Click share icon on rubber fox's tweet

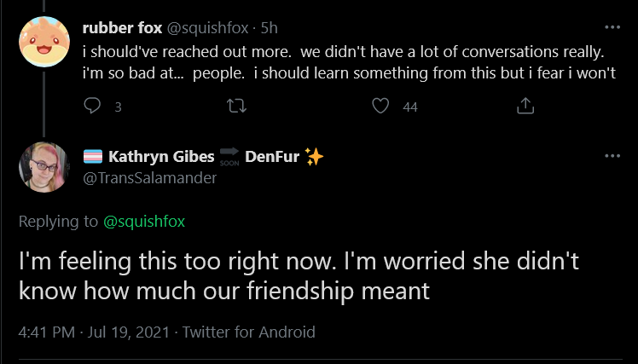(x=525, y=106)
